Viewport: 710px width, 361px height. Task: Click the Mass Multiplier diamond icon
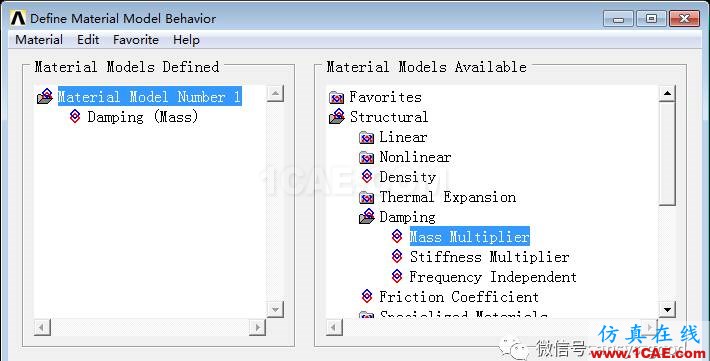(397, 236)
